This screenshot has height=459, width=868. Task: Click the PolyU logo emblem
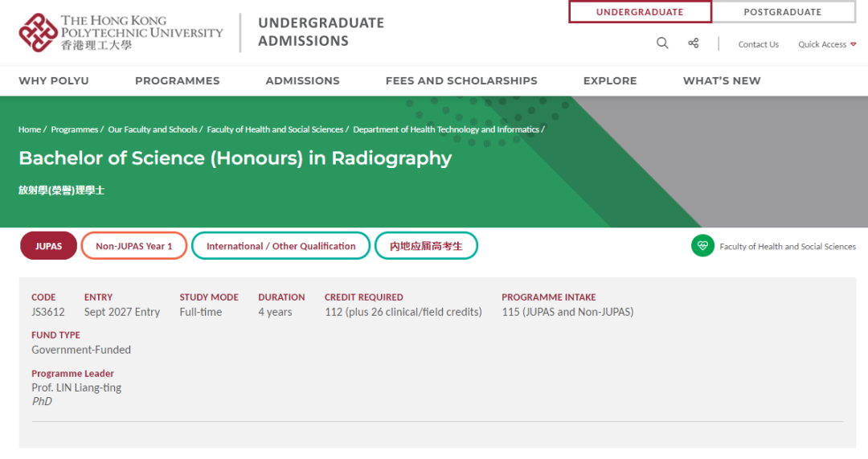click(38, 33)
